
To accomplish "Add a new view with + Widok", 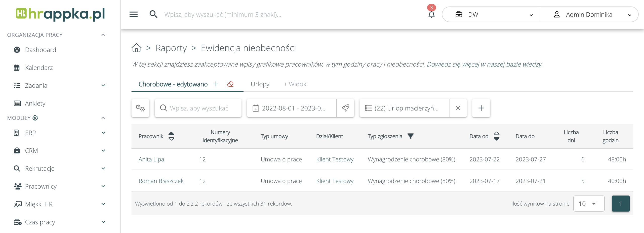I will pos(295,84).
